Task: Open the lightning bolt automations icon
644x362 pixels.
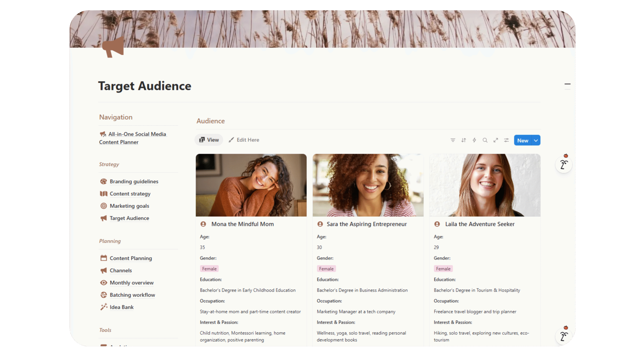Action: tap(474, 140)
